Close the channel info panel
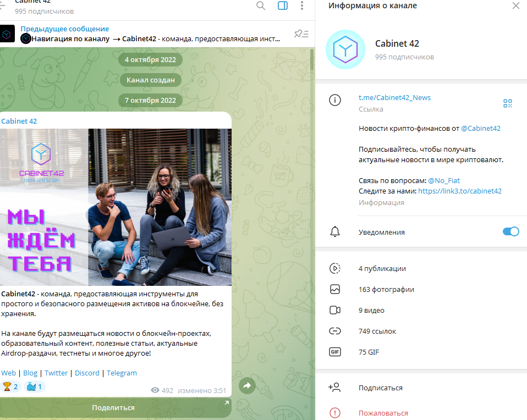The height and width of the screenshot is (420, 527). (516, 5)
